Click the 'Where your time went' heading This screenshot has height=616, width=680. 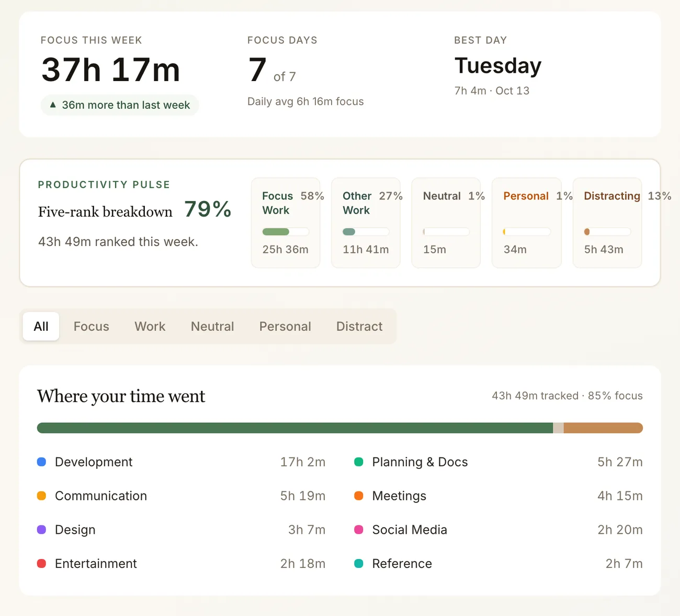point(121,396)
